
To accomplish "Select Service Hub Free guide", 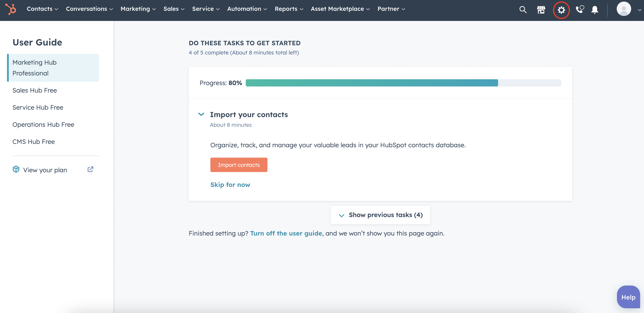I will (38, 107).
